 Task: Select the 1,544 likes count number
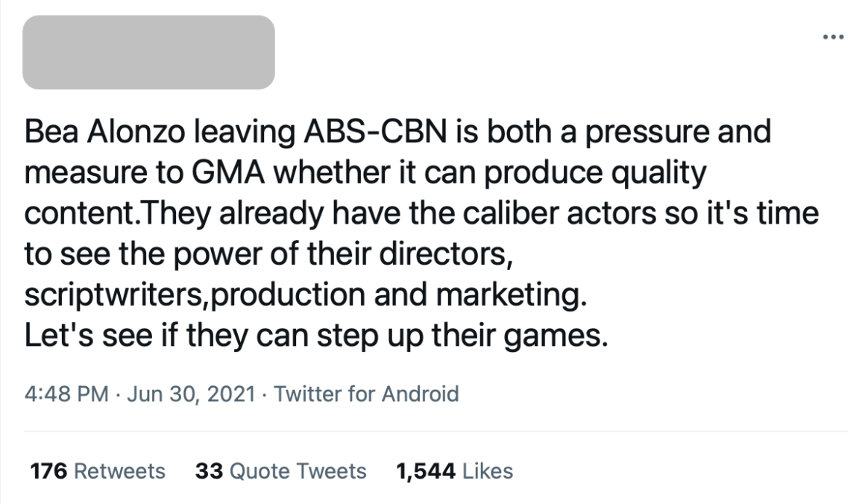coord(426,471)
